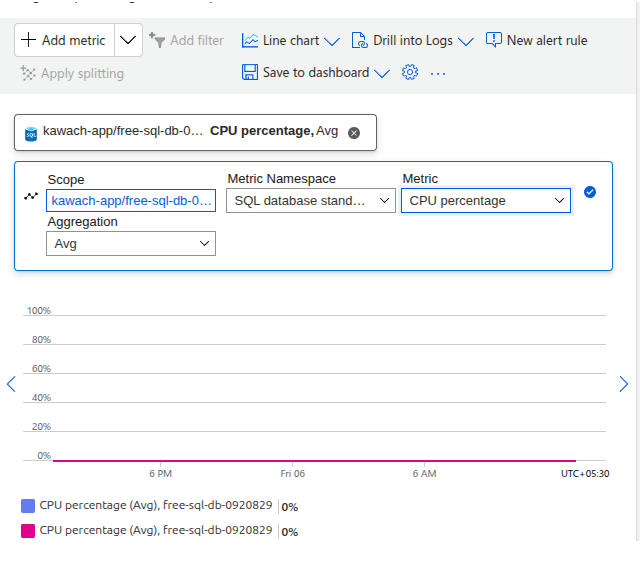Go to next time range arrow
The height and width of the screenshot is (564, 640).
[624, 384]
